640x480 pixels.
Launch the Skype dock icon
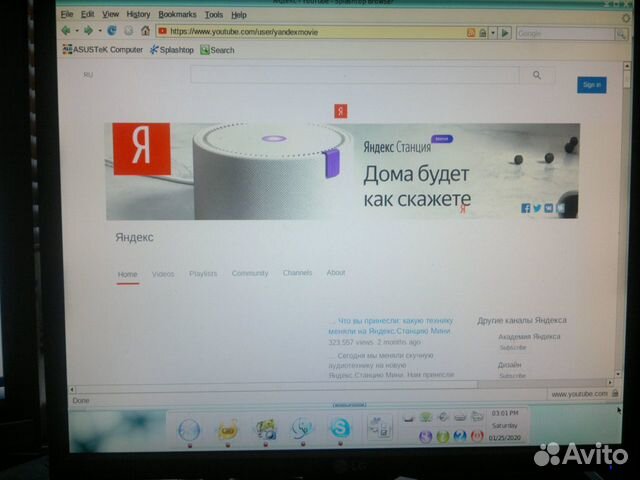(340, 429)
